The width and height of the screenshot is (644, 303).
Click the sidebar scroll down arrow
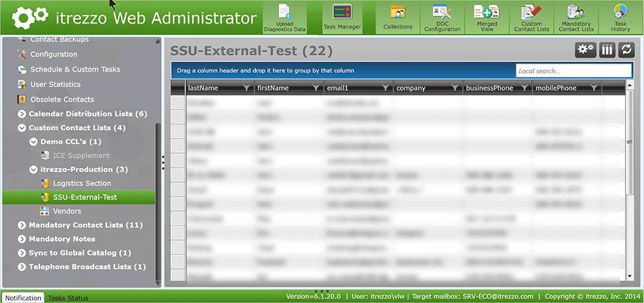click(158, 283)
